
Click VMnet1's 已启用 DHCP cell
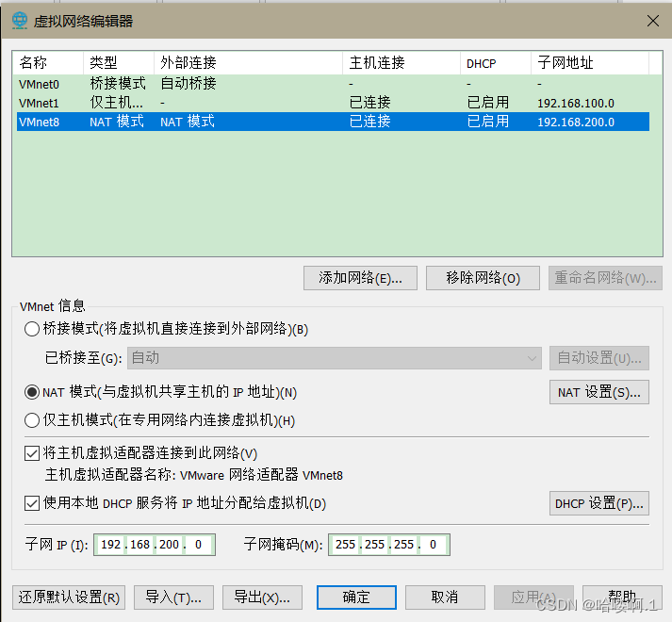(487, 103)
